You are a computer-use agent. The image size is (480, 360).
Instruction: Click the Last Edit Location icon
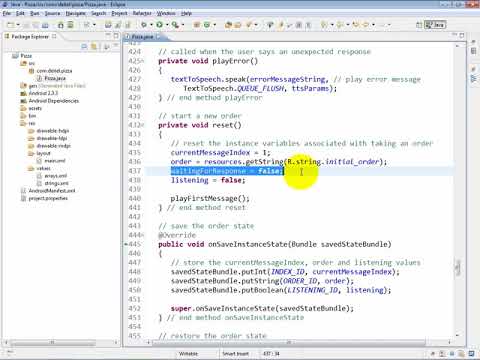pyautogui.click(x=356, y=25)
